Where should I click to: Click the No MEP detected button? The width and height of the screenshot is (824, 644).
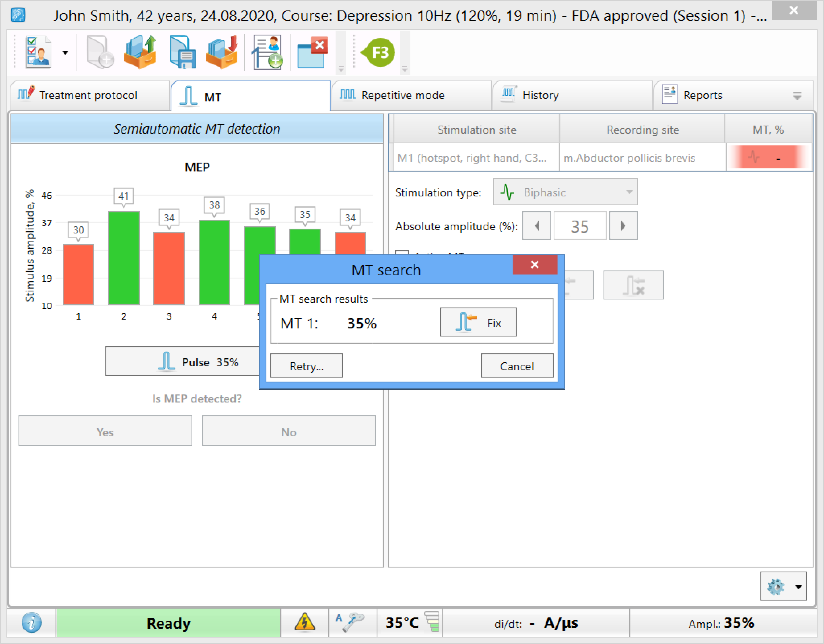pyautogui.click(x=289, y=431)
